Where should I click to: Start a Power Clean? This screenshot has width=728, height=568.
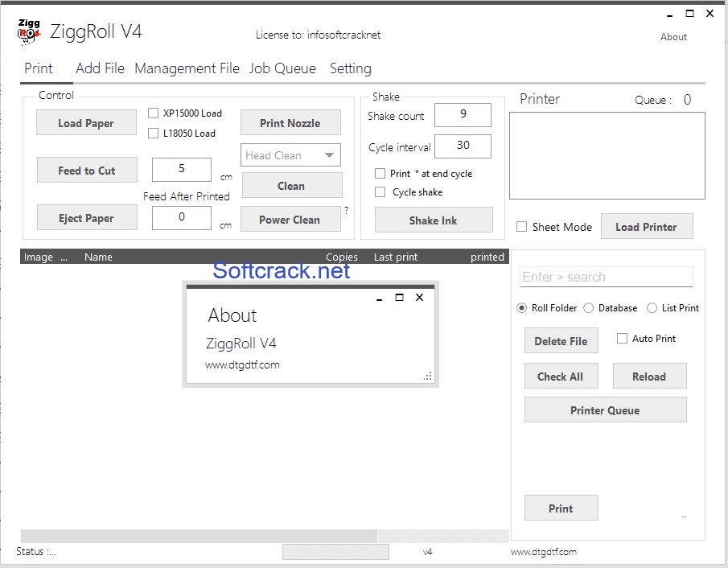(x=290, y=219)
